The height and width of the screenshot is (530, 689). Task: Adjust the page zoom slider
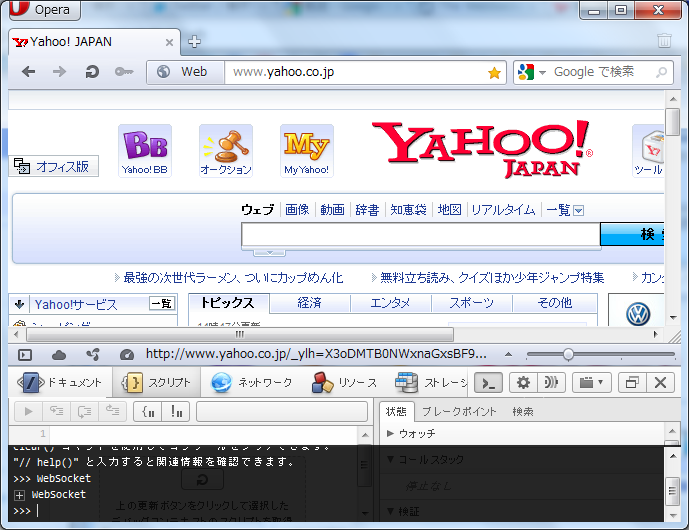point(568,354)
